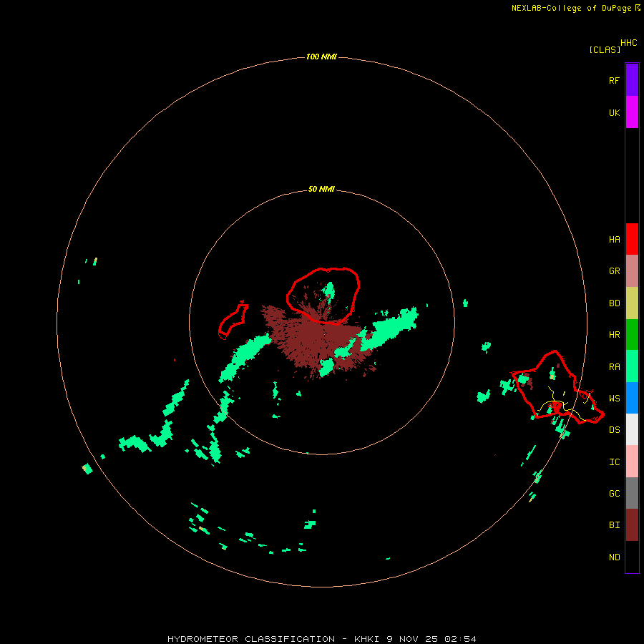This screenshot has width=644, height=644.
Task: Click the HR legend label
Action: [x=614, y=335]
